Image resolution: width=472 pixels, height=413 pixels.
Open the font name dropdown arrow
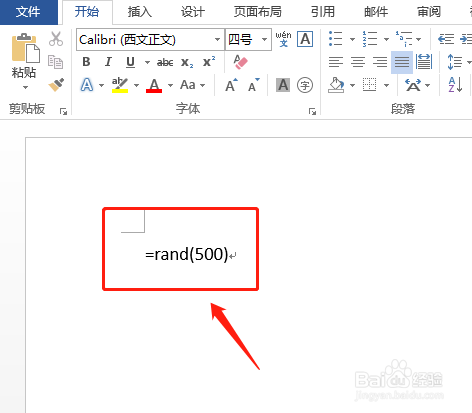click(217, 39)
